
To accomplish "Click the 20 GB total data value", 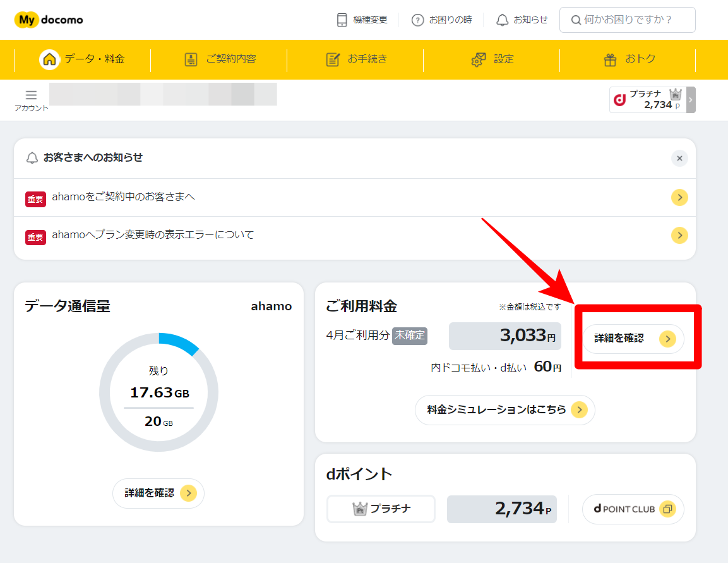I will pos(158,421).
